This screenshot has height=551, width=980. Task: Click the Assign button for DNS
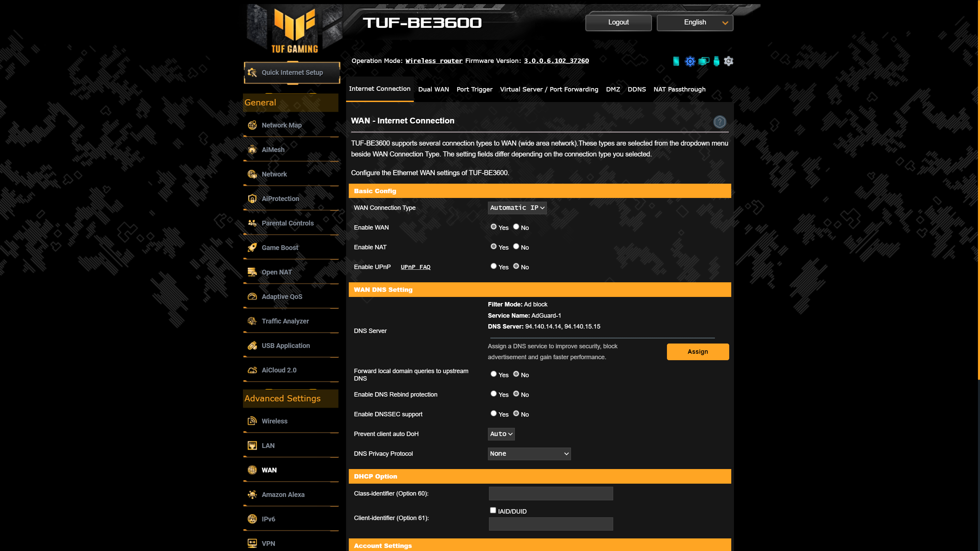697,351
